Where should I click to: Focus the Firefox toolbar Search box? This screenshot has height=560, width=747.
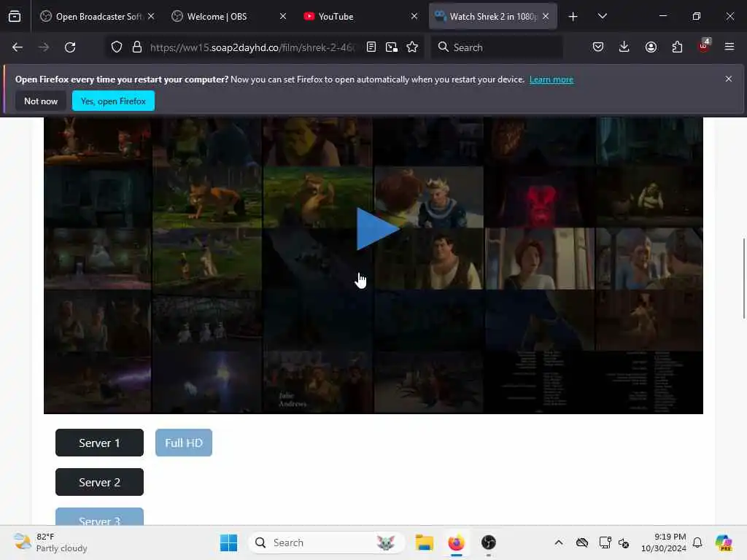click(x=498, y=47)
